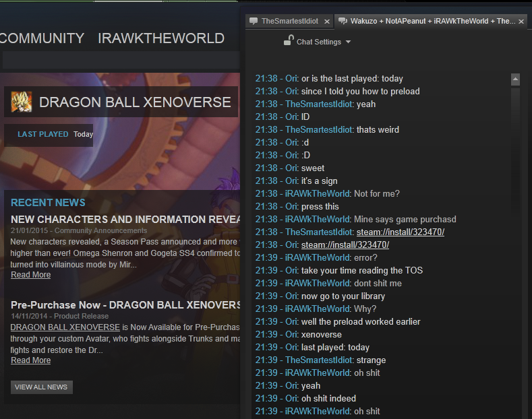The image size is (532, 419).
Task: Click the padlock icon beside Chat Settings
Action: click(x=289, y=40)
